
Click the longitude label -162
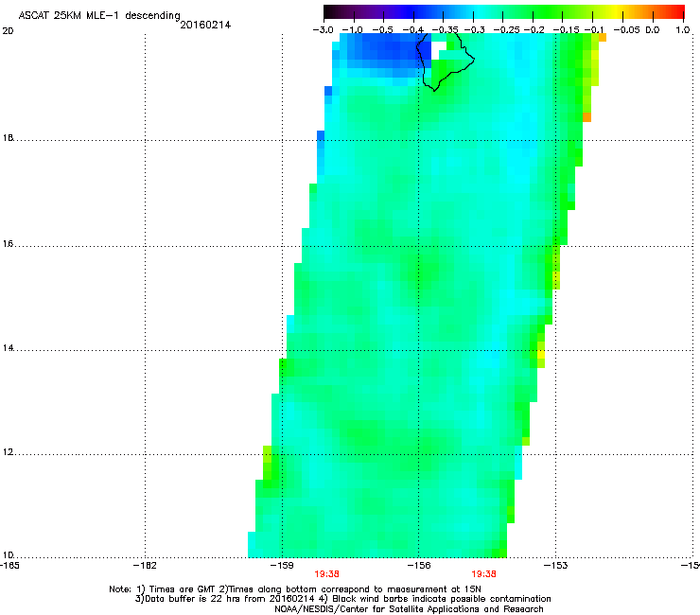pos(145,566)
